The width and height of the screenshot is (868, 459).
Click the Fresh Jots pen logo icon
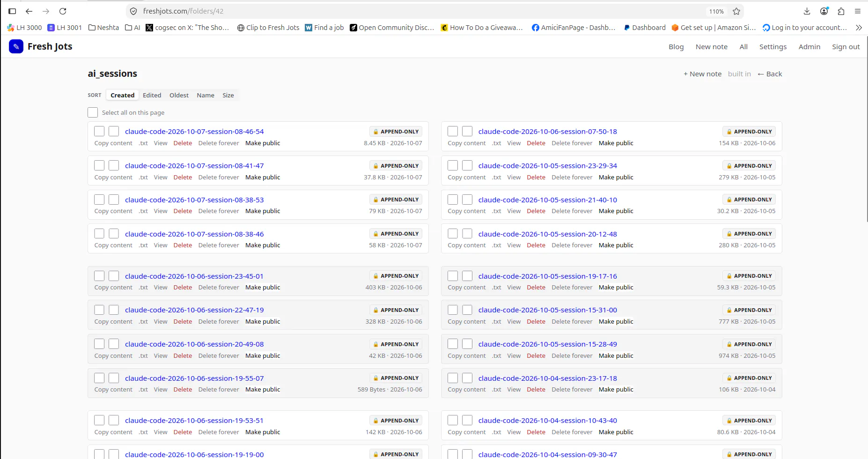pyautogui.click(x=16, y=46)
